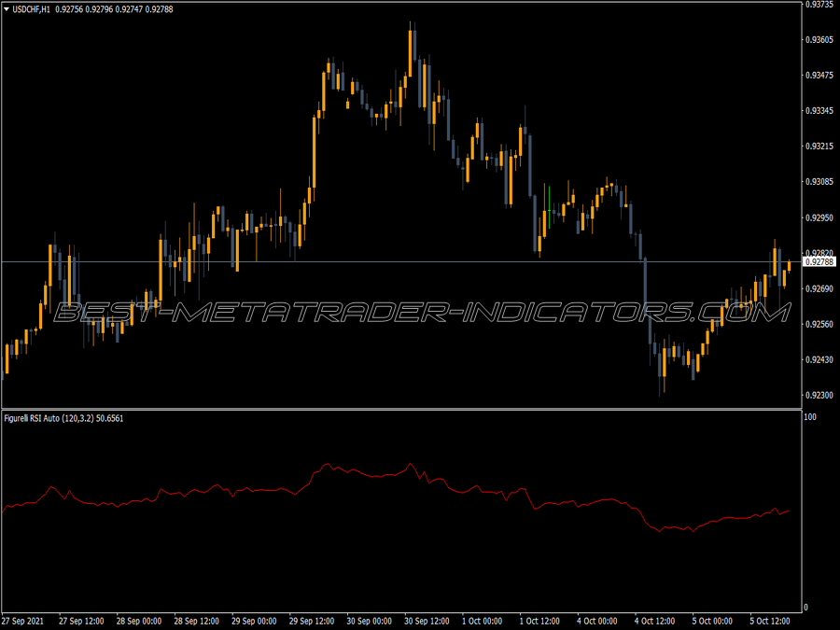This screenshot has width=840, height=630.
Task: Click the 27 Sep 12:00 time label
Action: [x=81, y=621]
